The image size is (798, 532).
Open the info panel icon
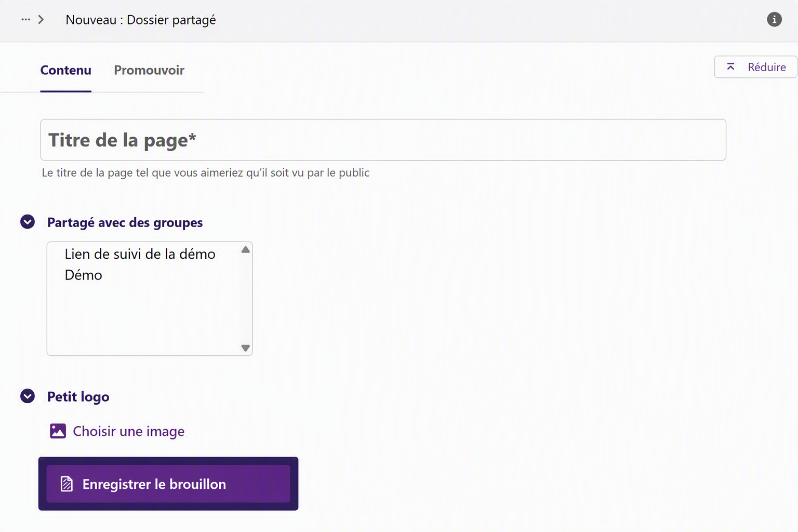pos(774,20)
